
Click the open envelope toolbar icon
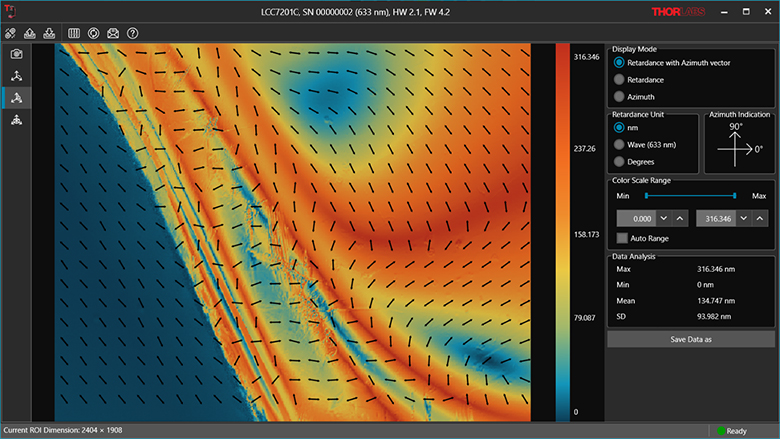113,33
